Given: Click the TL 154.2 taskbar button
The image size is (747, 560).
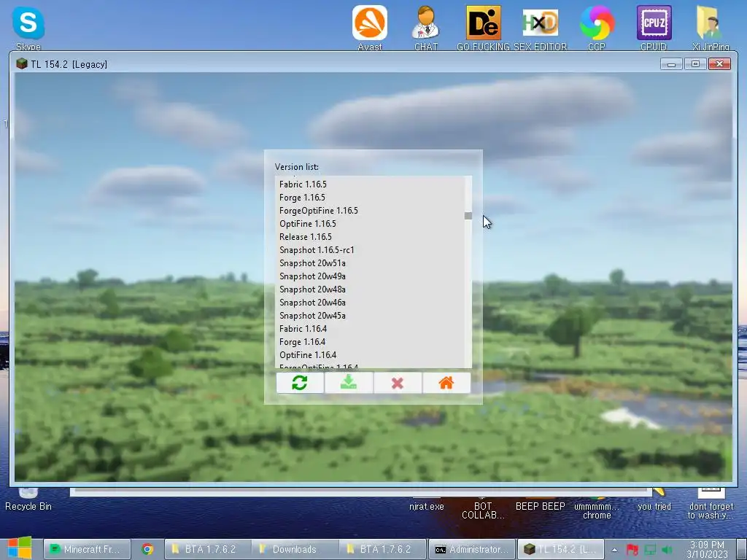Looking at the screenshot, I should pos(560,549).
